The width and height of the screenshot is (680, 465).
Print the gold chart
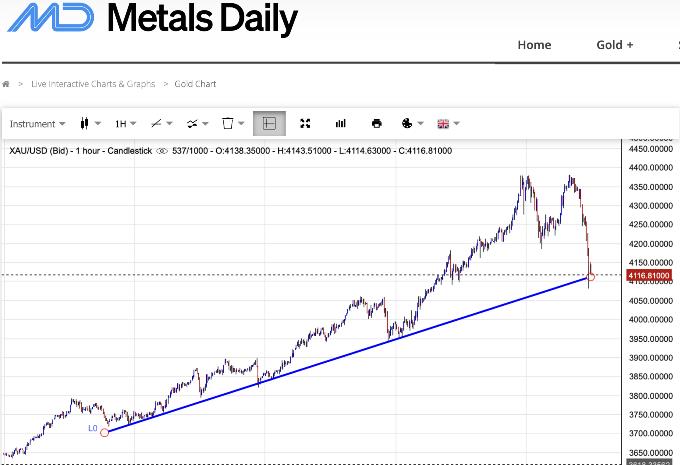376,124
